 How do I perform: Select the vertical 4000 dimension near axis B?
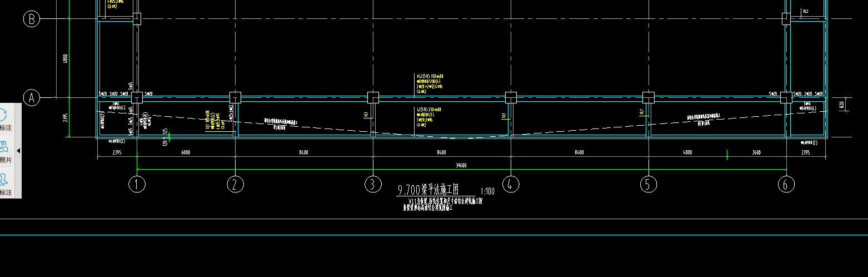[65, 58]
